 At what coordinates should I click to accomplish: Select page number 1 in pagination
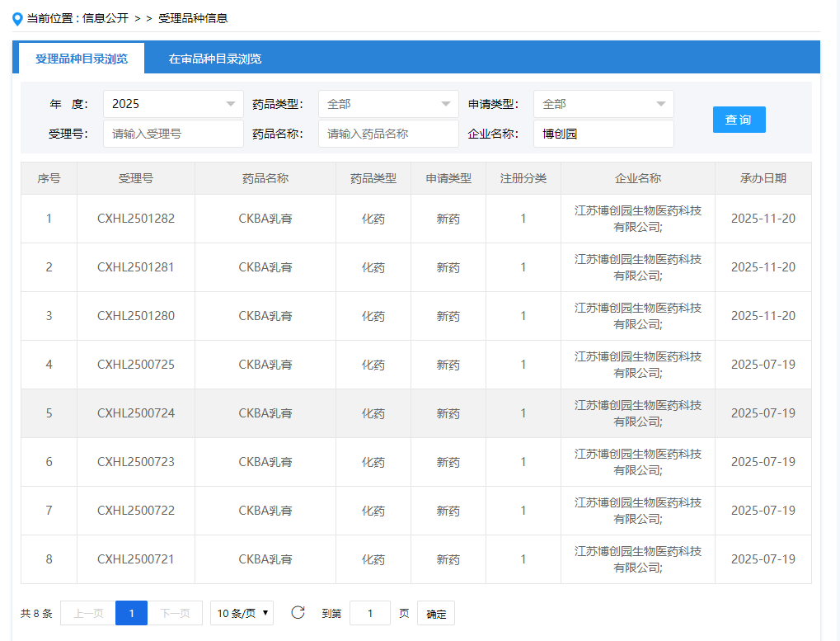point(131,613)
